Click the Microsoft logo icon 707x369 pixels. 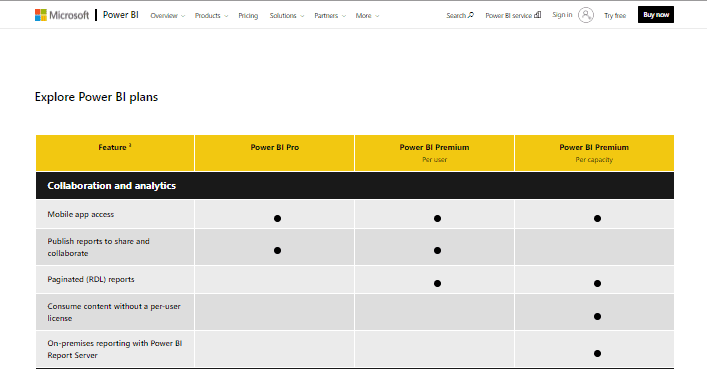pyautogui.click(x=41, y=15)
